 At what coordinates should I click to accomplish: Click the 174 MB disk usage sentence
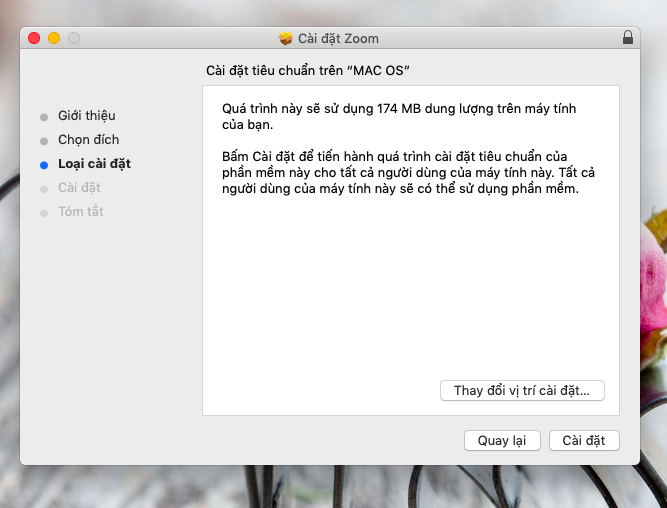399,117
